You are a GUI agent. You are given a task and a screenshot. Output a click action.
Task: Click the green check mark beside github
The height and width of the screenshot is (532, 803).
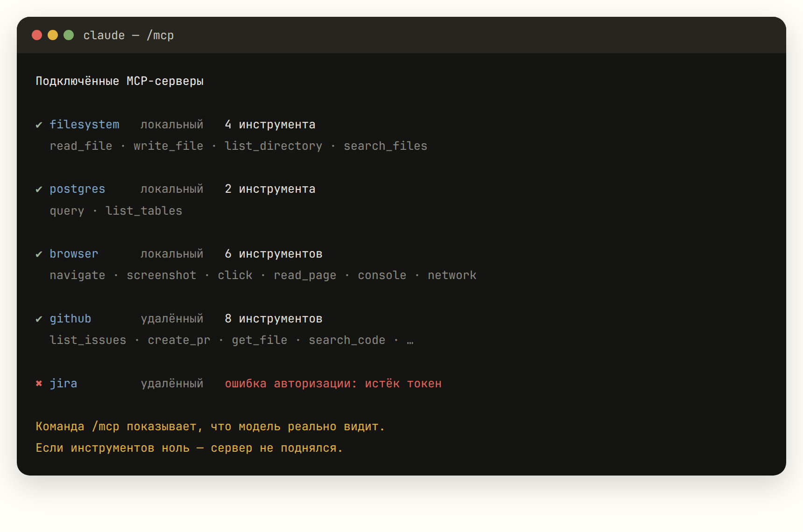[x=39, y=319]
